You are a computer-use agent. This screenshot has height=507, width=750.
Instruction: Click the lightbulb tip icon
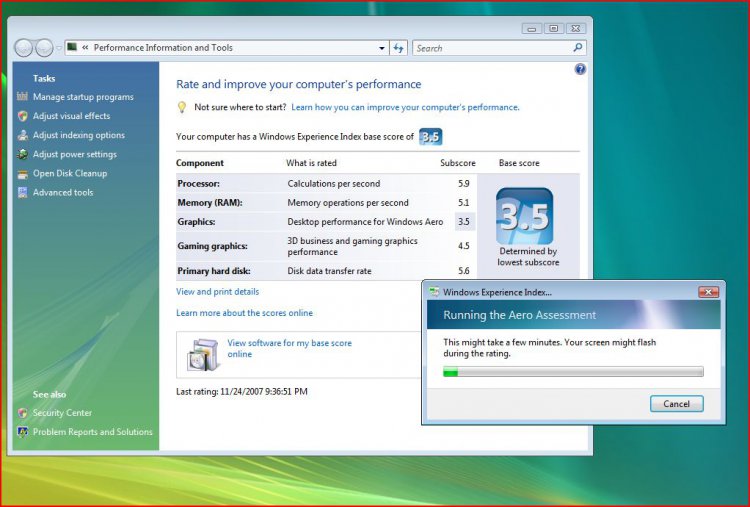click(x=182, y=107)
